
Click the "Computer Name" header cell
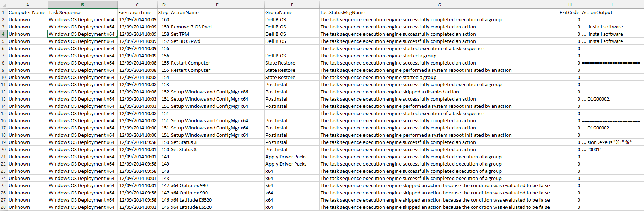[27, 12]
